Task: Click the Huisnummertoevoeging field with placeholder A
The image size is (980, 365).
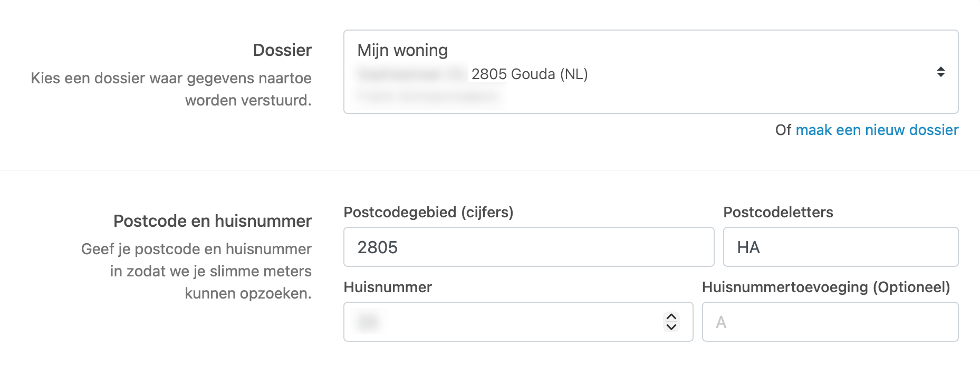Action: pyautogui.click(x=830, y=322)
